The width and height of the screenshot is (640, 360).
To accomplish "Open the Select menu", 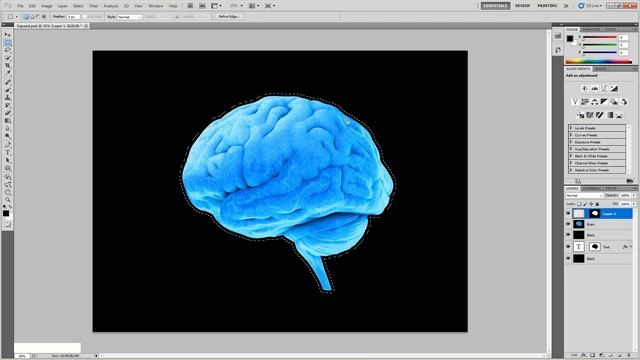I will pyautogui.click(x=78, y=6).
